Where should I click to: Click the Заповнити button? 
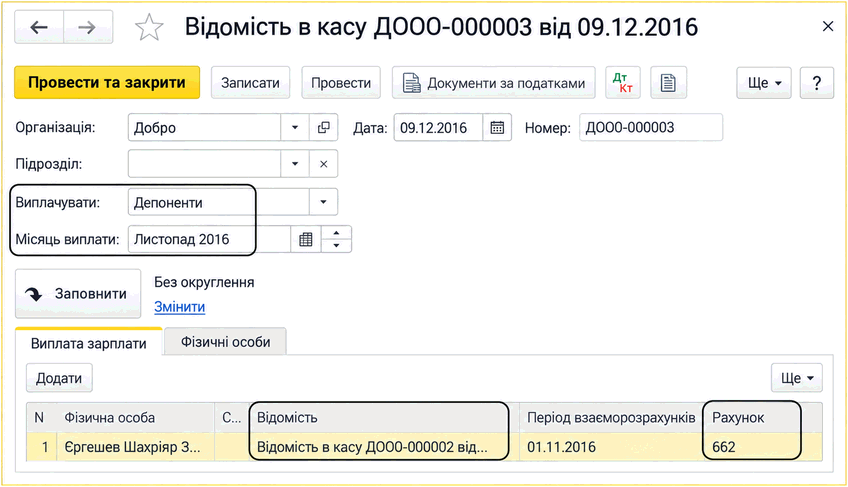(x=78, y=294)
